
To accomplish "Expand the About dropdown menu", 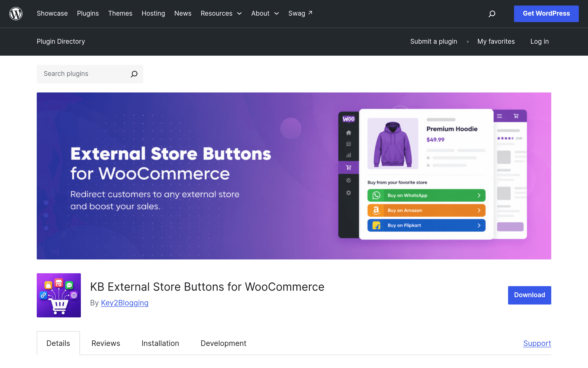I will [265, 13].
